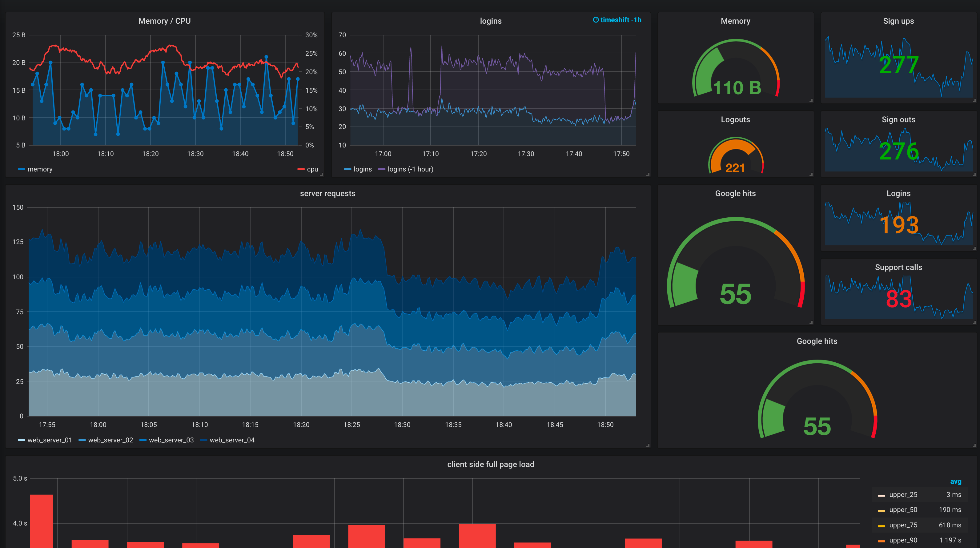This screenshot has height=548, width=980.
Task: Open the Logouts panel menu
Action: point(735,119)
